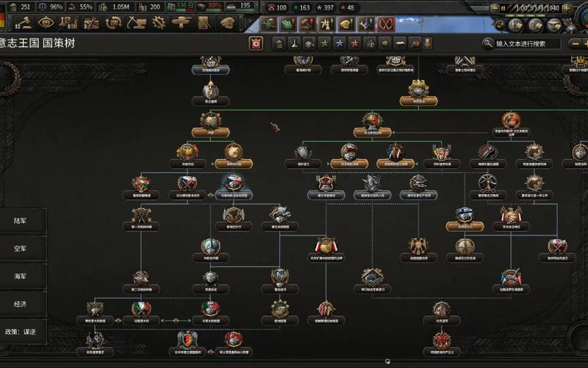Toggle the orange down-arrow focus filter
This screenshot has width=588, height=368.
tap(428, 44)
